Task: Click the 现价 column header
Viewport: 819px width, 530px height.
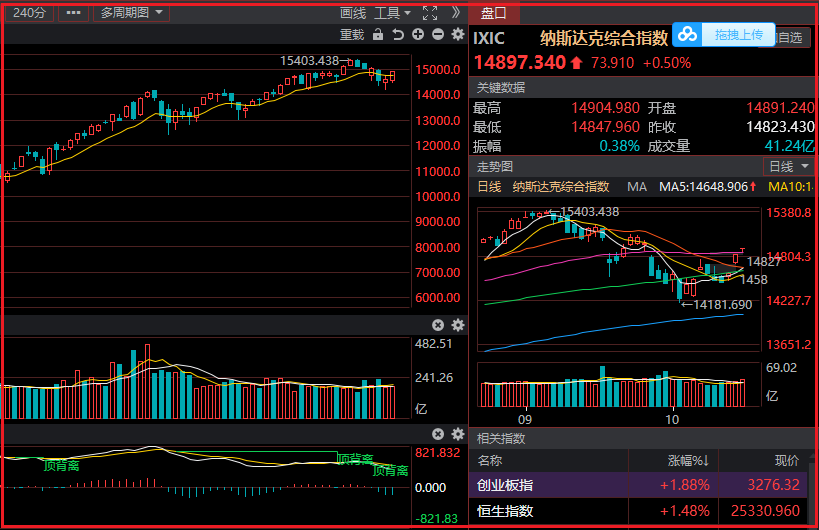Action: tap(787, 461)
